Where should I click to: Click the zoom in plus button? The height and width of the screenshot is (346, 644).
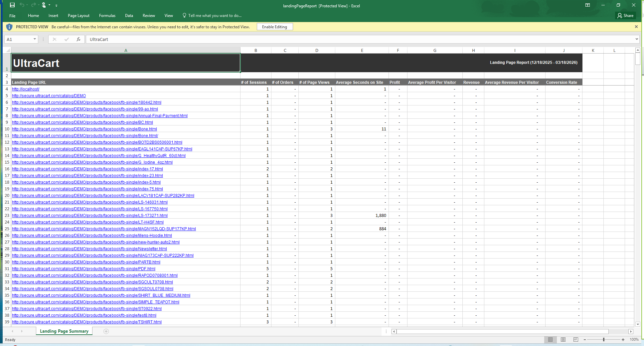(623, 339)
